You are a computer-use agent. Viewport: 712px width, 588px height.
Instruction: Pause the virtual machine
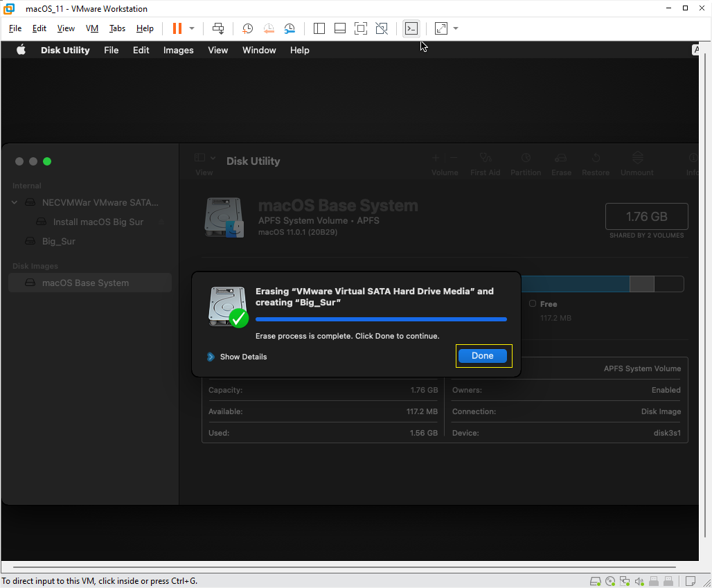pos(177,28)
